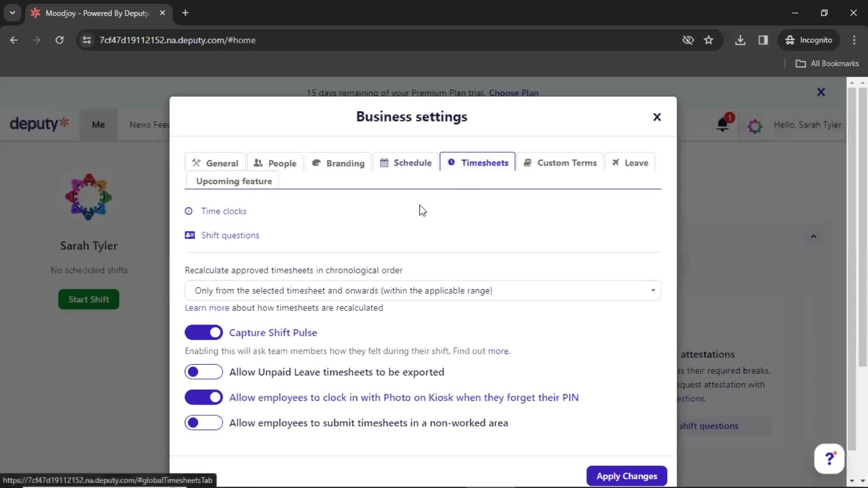The image size is (868, 488).
Task: Expand the Upcoming feature section
Action: [x=234, y=181]
